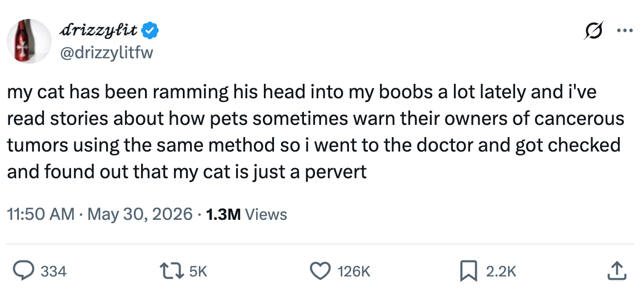Open the @drizzylitfw handle link
The width and height of the screenshot is (644, 292).
click(106, 53)
